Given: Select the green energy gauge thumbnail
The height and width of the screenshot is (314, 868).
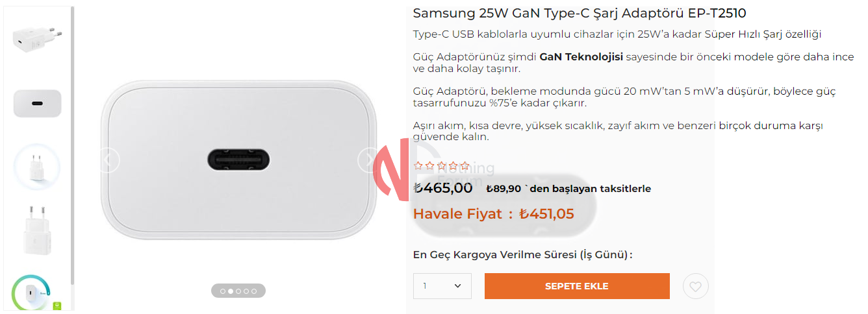Looking at the screenshot, I should [32, 293].
